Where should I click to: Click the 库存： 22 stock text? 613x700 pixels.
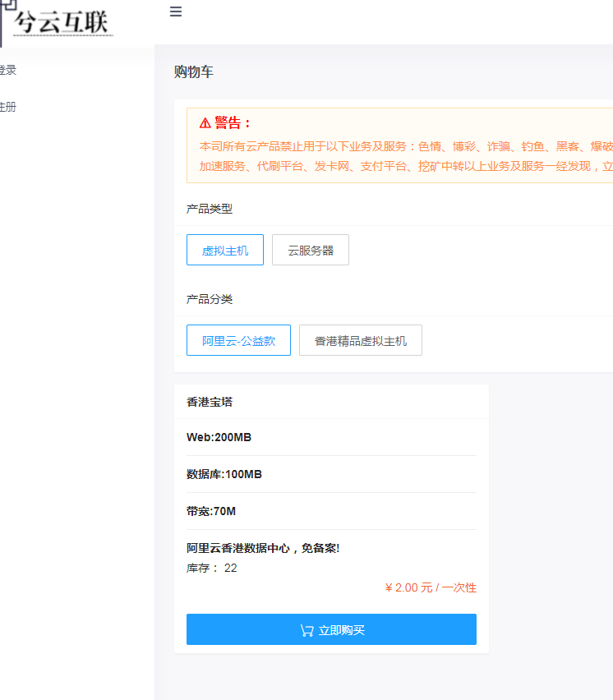coord(212,568)
